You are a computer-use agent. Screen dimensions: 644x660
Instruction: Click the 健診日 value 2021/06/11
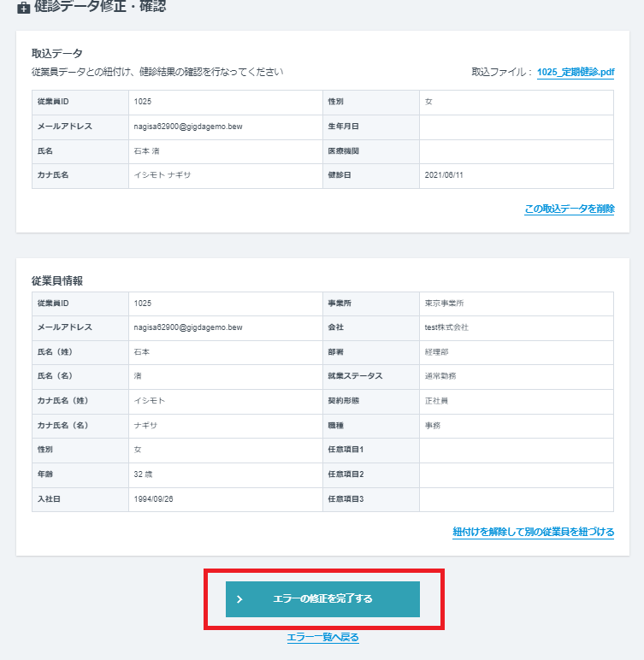click(444, 175)
